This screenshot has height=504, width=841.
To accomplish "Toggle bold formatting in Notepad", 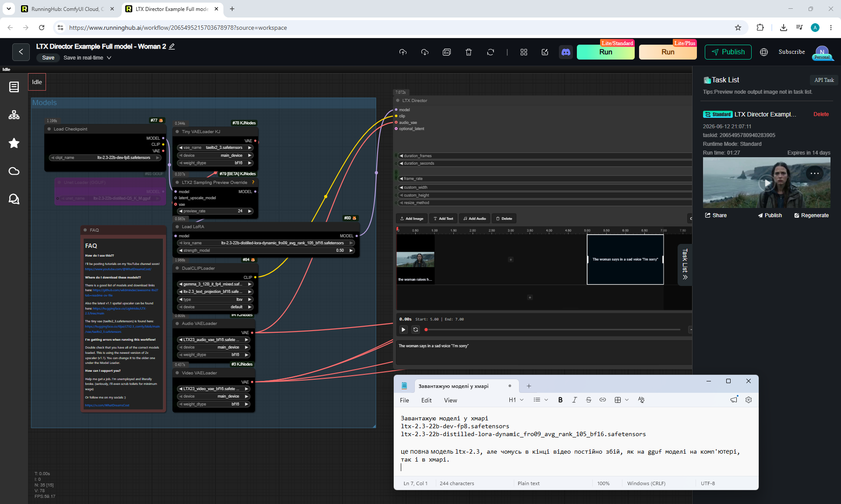I will click(560, 400).
